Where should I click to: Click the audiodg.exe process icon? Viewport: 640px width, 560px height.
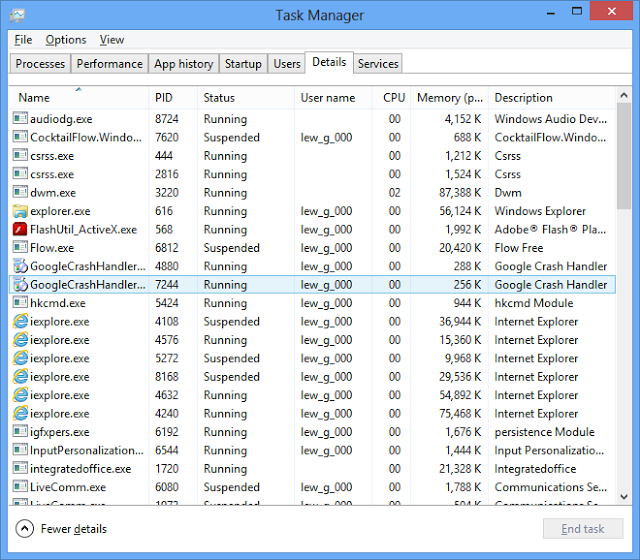[20, 118]
